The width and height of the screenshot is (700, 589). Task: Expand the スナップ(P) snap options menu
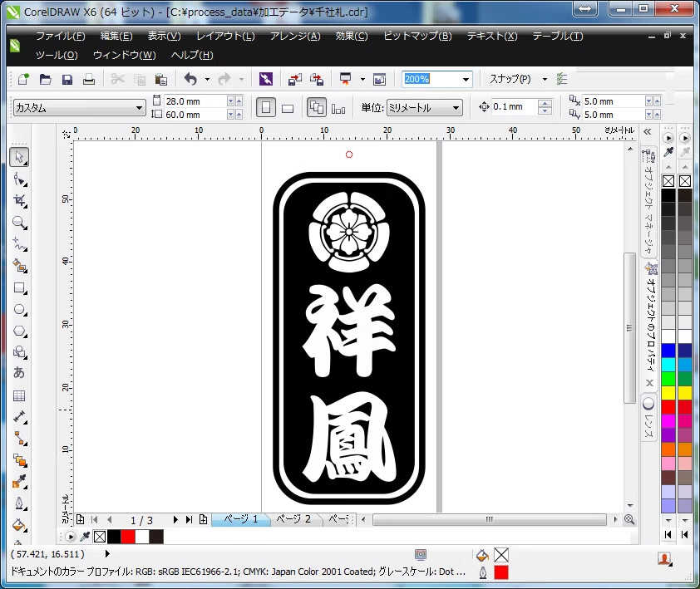coord(545,78)
